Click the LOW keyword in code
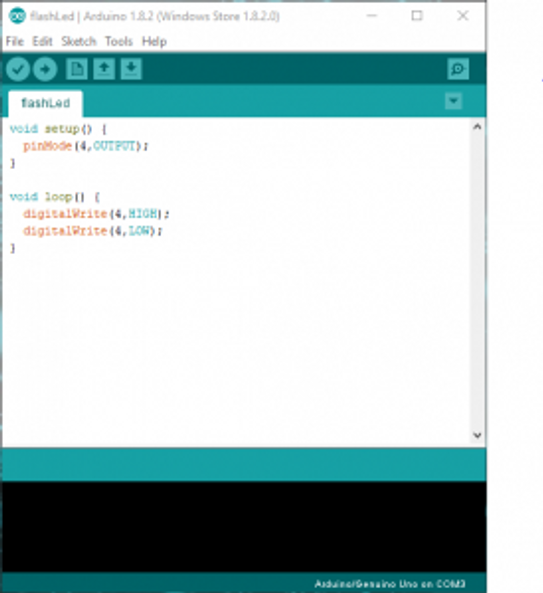The width and height of the screenshot is (543, 593). (139, 231)
